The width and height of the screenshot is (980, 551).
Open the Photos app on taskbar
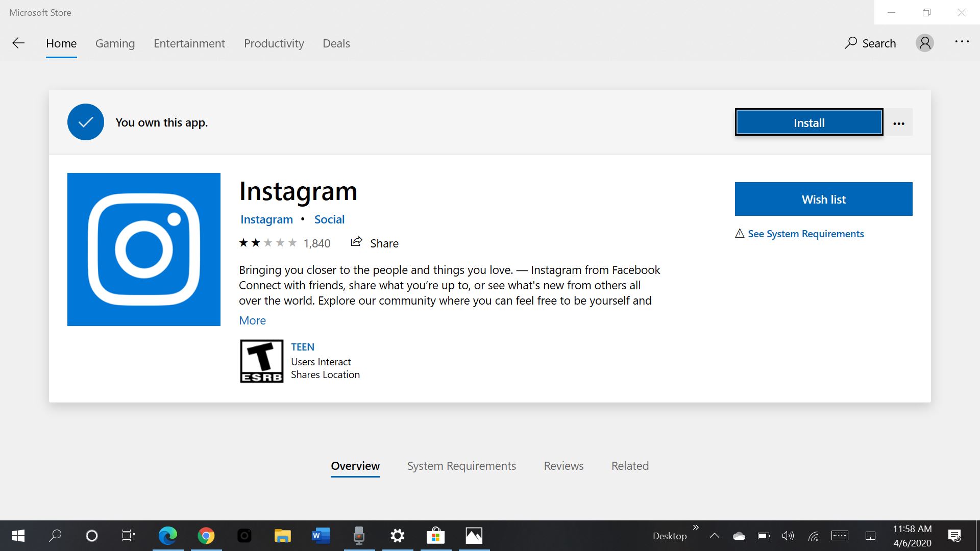point(474,536)
